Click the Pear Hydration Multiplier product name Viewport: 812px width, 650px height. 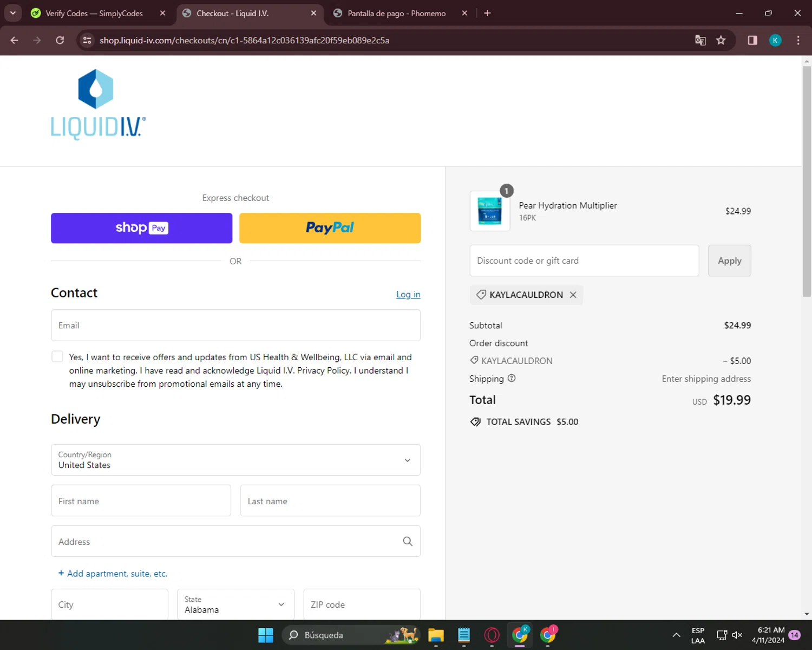coord(568,205)
